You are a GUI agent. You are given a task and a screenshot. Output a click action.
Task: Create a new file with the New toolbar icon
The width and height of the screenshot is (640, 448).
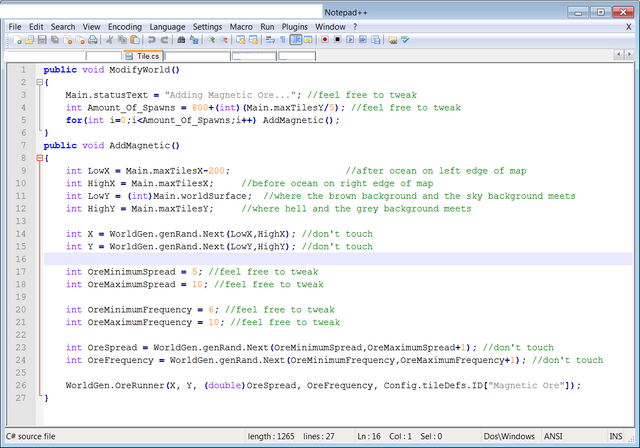[17, 40]
